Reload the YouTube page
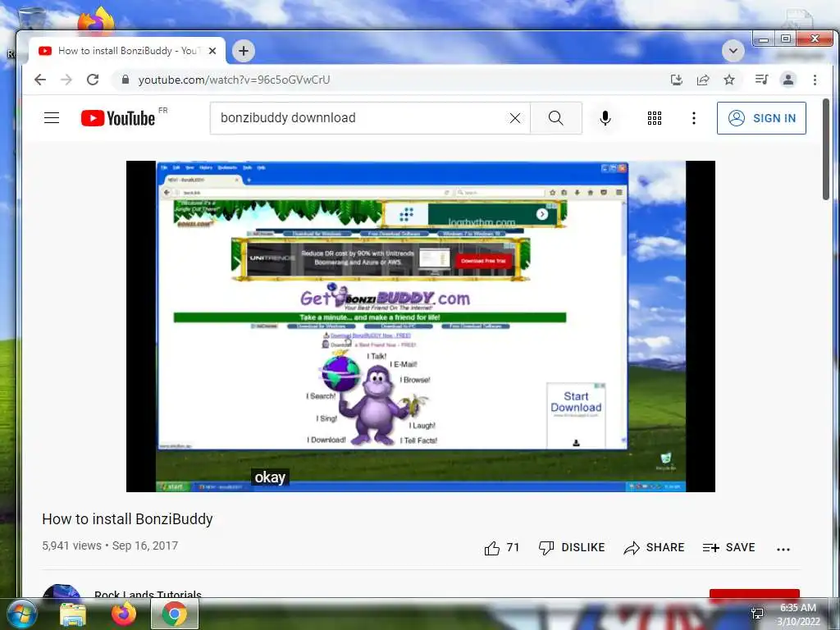The image size is (840, 630). [x=93, y=80]
